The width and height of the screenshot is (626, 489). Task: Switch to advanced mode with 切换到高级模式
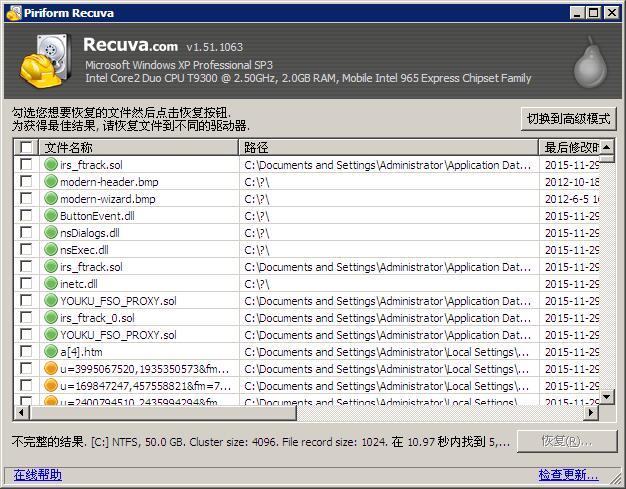(x=569, y=119)
